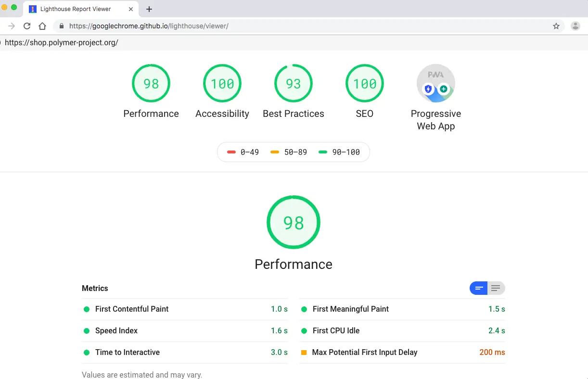This screenshot has width=588, height=379.
Task: Click the SEO score gauge
Action: coord(365,84)
